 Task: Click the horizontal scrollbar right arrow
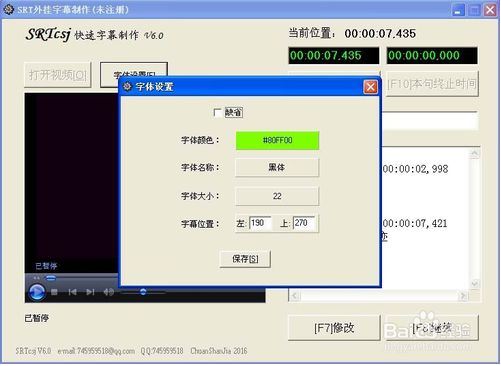[463, 296]
